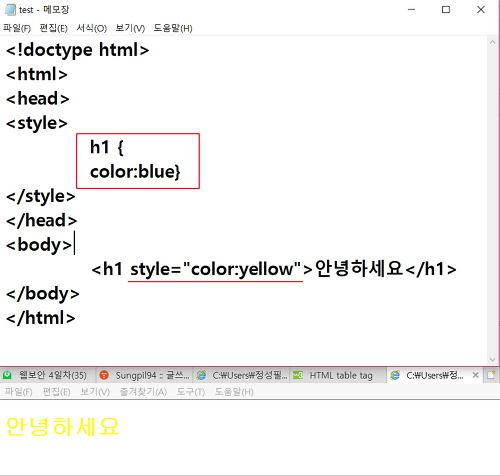
Task: Click yellow 안녕하세요 heading in browser page
Action: pos(62,427)
